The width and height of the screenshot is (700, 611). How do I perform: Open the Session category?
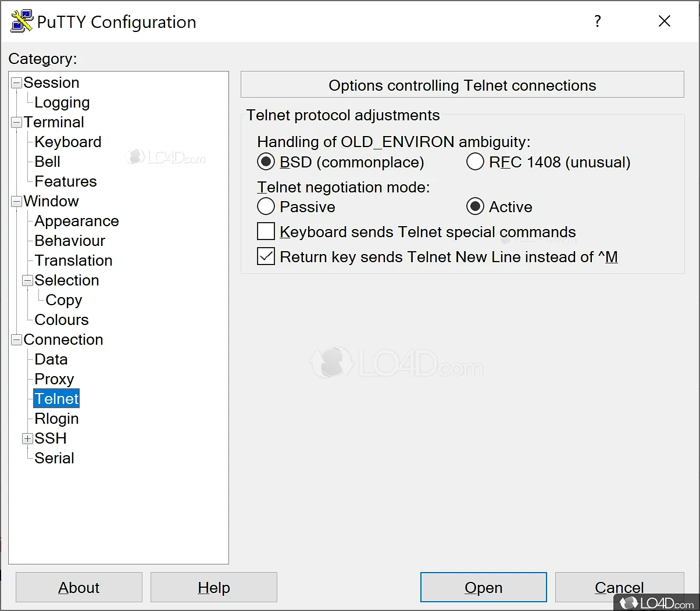tap(51, 83)
